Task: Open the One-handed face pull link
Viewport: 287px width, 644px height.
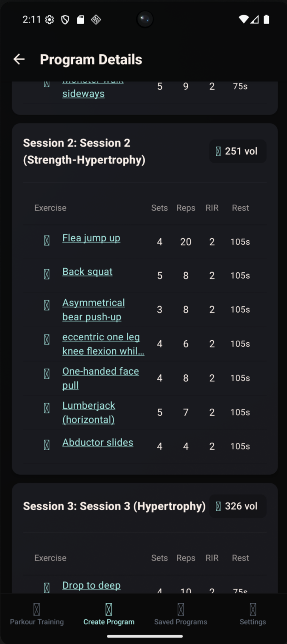Action: click(x=101, y=378)
